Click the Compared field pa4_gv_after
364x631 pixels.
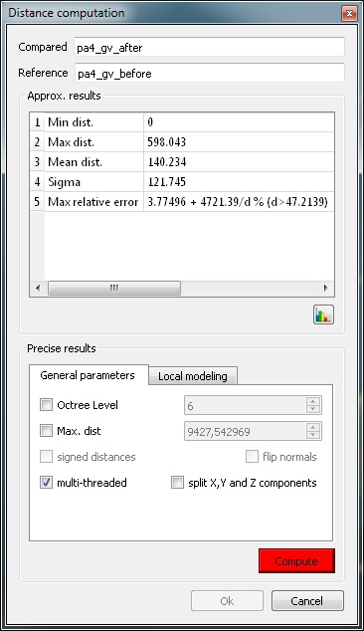209,47
